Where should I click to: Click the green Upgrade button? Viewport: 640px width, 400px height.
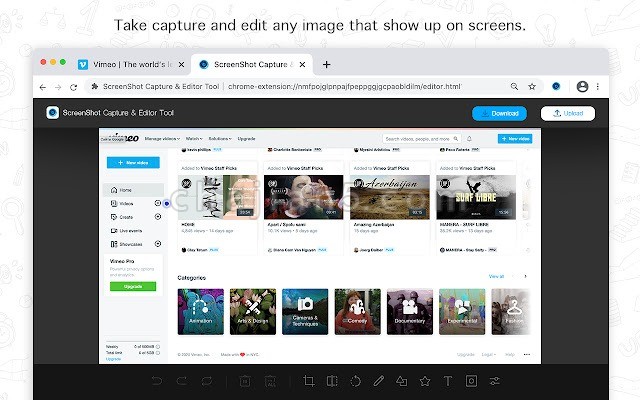click(133, 287)
